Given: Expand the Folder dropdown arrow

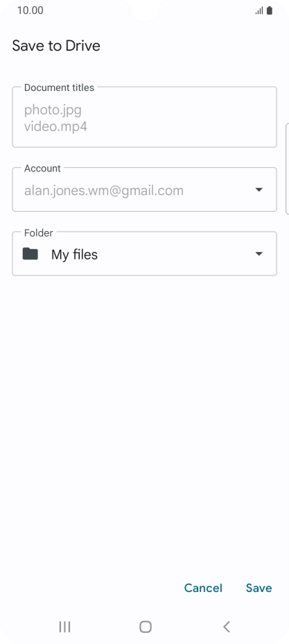Looking at the screenshot, I should pos(259,254).
